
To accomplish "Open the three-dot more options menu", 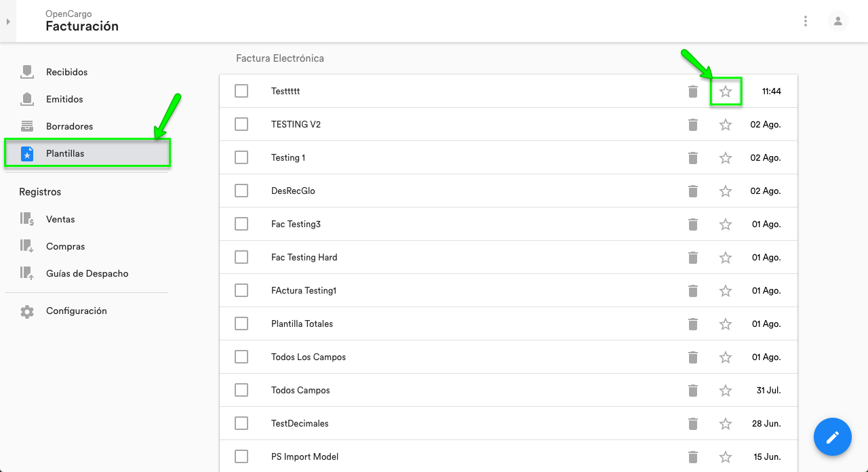I will (x=806, y=21).
